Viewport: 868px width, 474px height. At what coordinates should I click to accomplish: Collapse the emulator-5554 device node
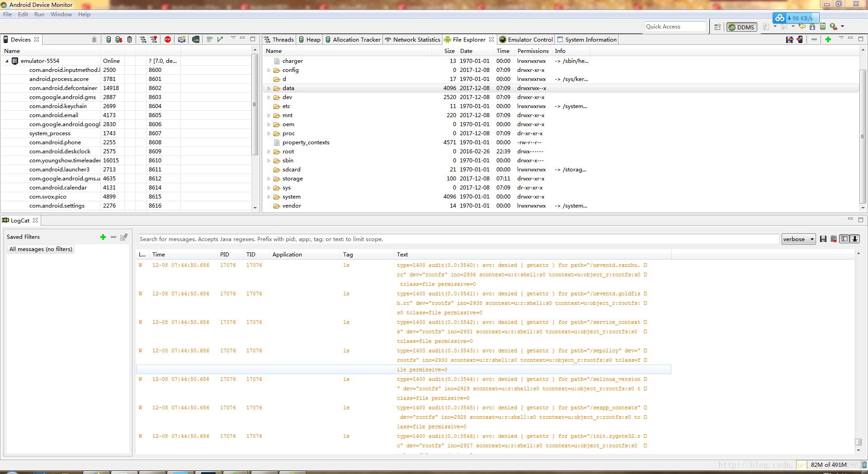coord(7,61)
